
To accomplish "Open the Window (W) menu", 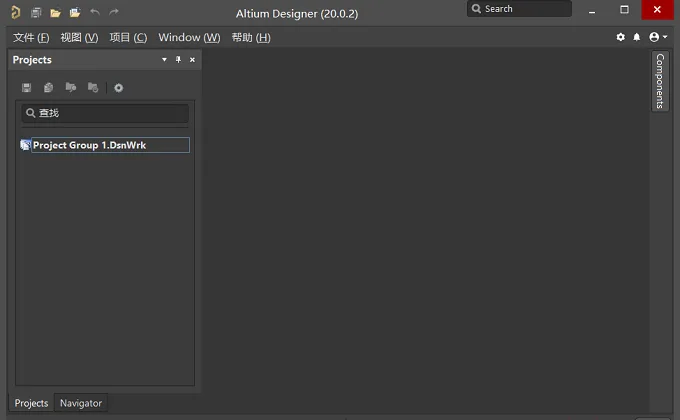I will 189,38.
